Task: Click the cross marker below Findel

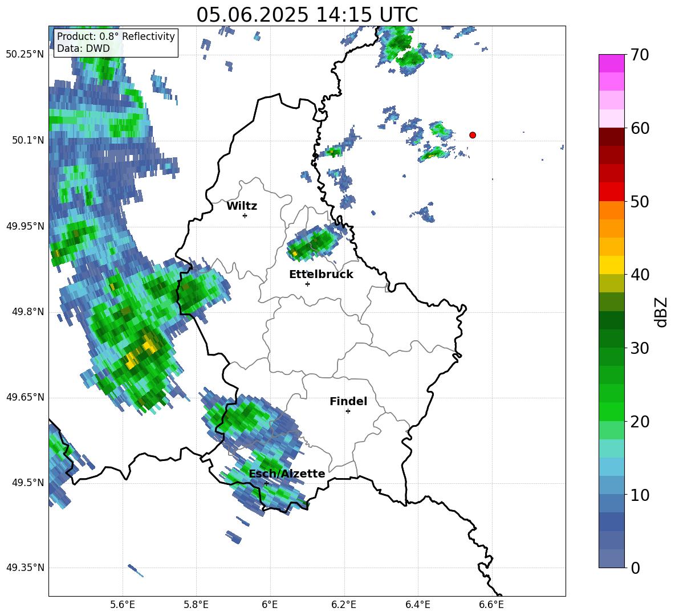Action: [x=348, y=411]
